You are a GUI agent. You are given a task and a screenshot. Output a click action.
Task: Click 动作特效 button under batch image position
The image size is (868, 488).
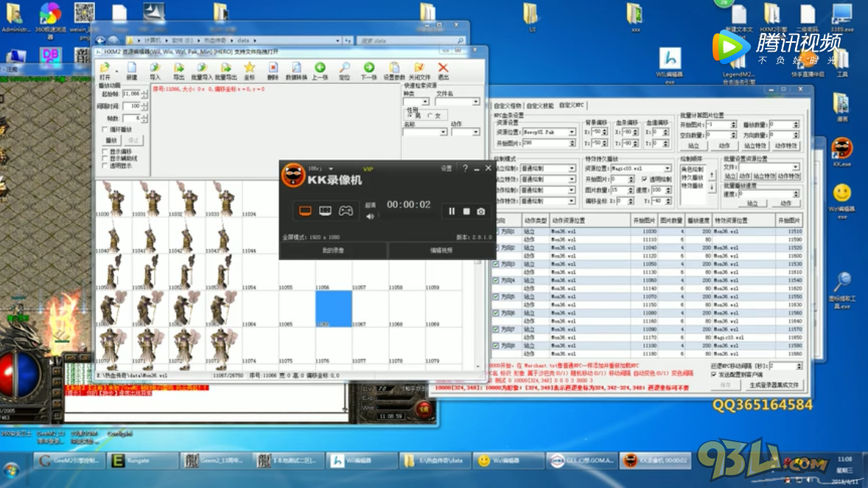point(785,146)
